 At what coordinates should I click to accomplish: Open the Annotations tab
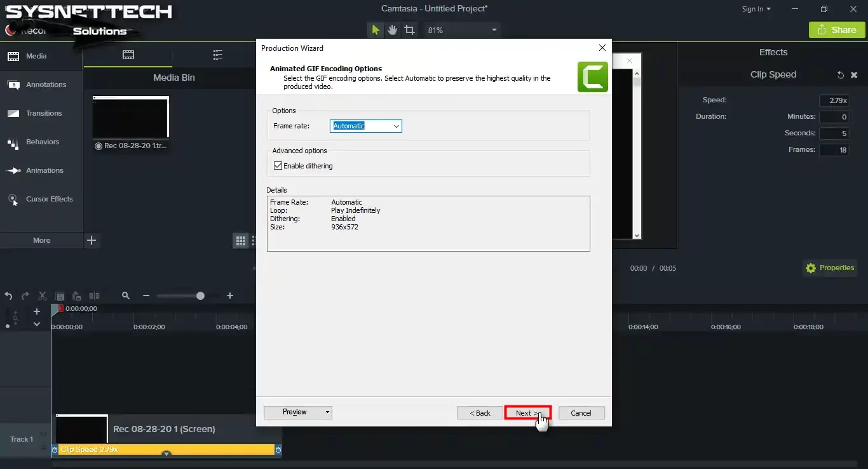pyautogui.click(x=41, y=85)
